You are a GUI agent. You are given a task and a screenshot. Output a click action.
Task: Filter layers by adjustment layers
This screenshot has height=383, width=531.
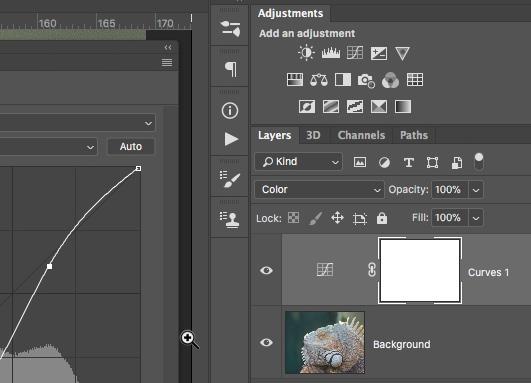384,163
